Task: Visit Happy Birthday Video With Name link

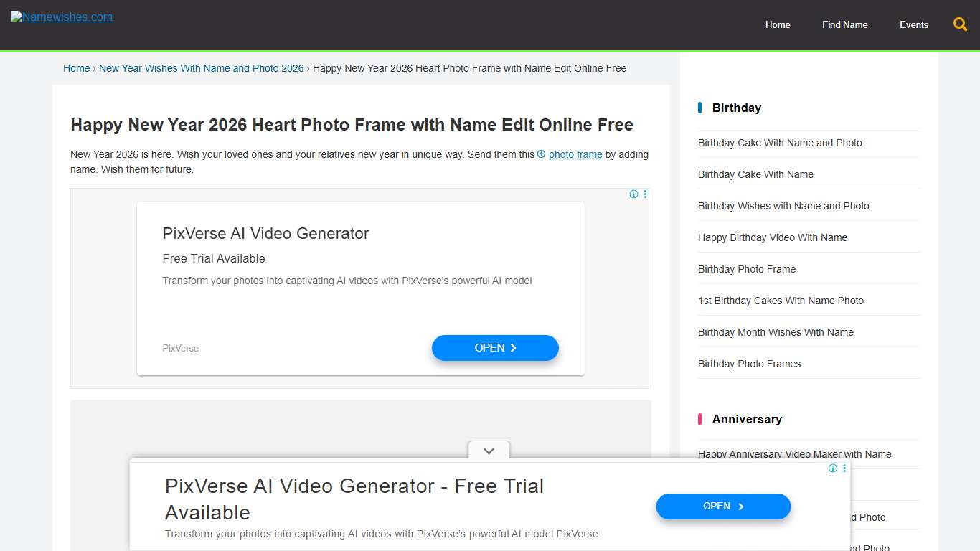Action: tap(772, 237)
